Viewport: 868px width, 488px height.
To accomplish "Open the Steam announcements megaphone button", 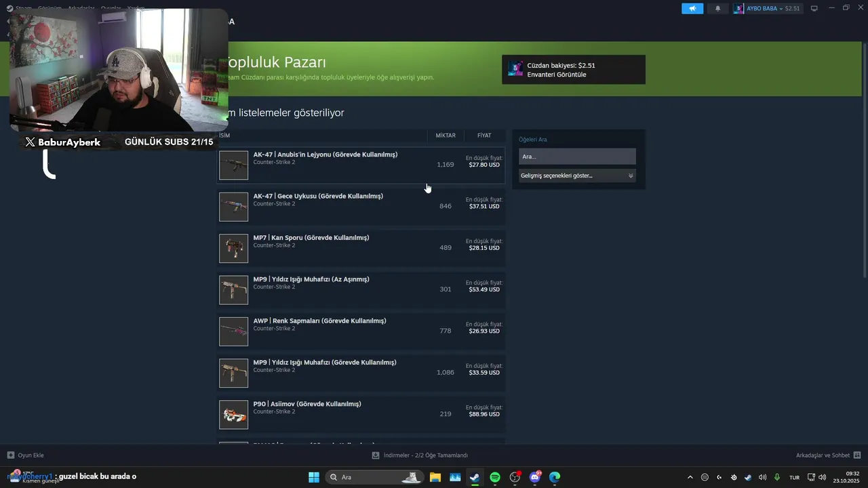I will point(692,9).
